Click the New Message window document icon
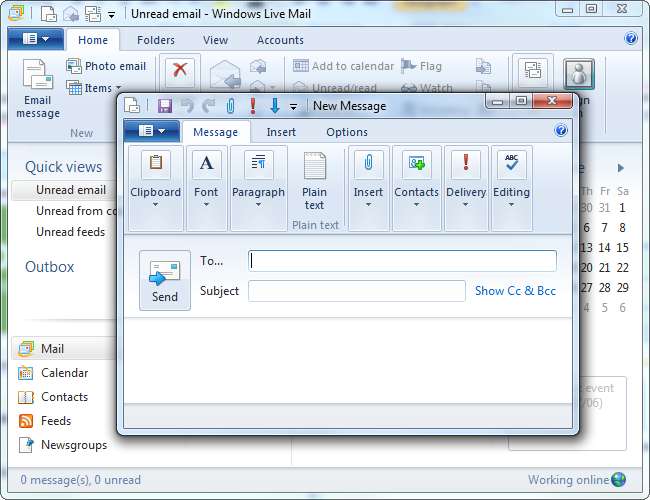The image size is (650, 500). (132, 105)
